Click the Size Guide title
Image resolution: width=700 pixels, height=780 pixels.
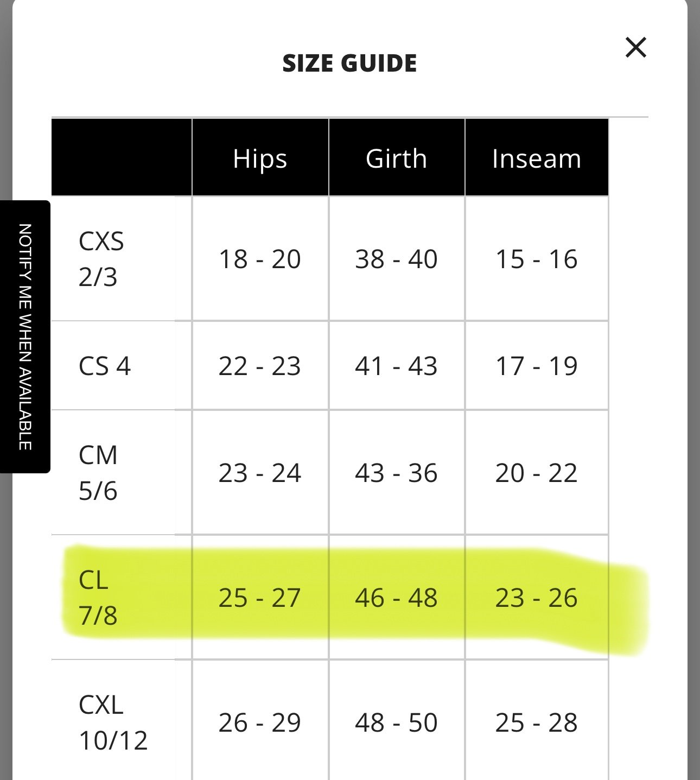349,63
